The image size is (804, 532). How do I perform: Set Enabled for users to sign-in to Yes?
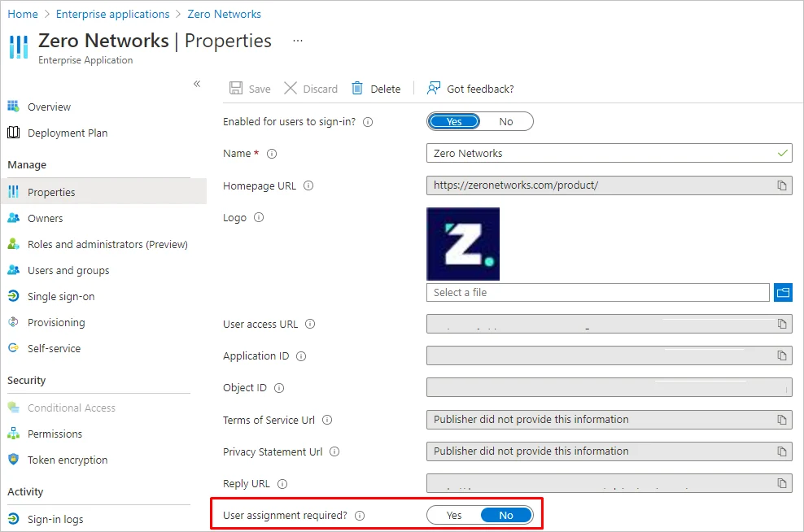[454, 121]
